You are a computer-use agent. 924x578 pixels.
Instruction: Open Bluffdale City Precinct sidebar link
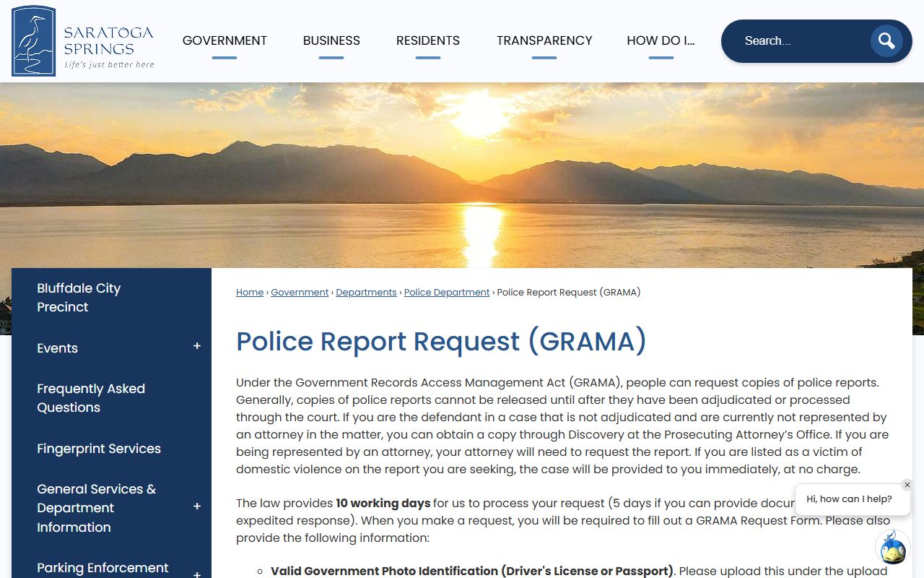(79, 298)
